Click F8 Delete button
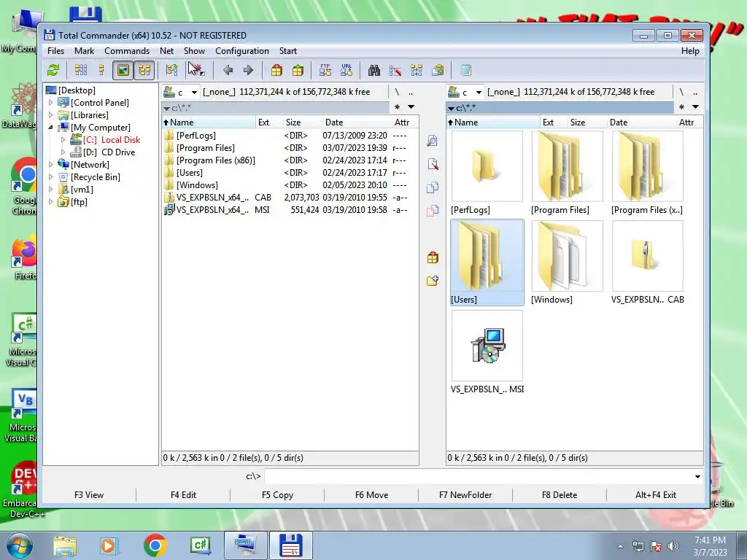The width and height of the screenshot is (747, 560). click(560, 495)
